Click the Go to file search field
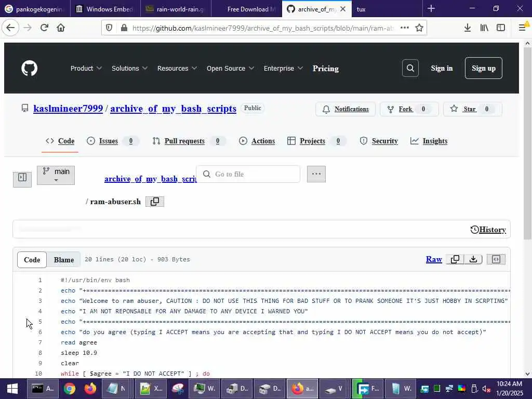 pos(248,174)
